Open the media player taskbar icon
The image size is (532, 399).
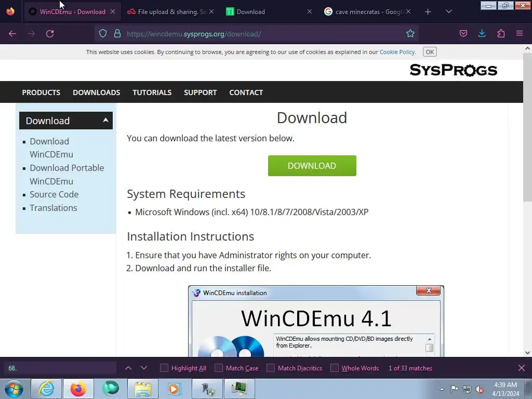pyautogui.click(x=175, y=389)
